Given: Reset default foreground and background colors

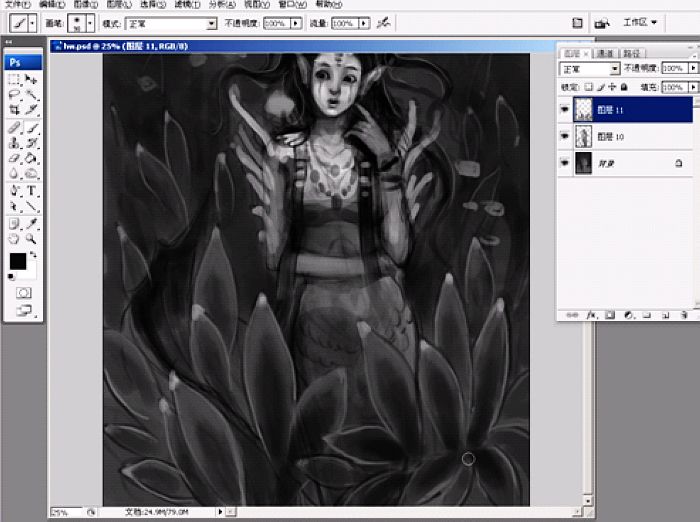Looking at the screenshot, I should coord(11,277).
